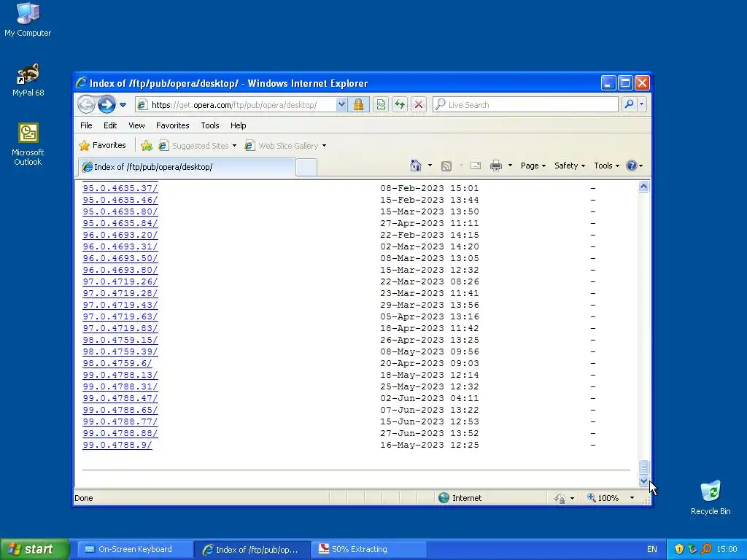Click the system tray clock 15:00

727,549
